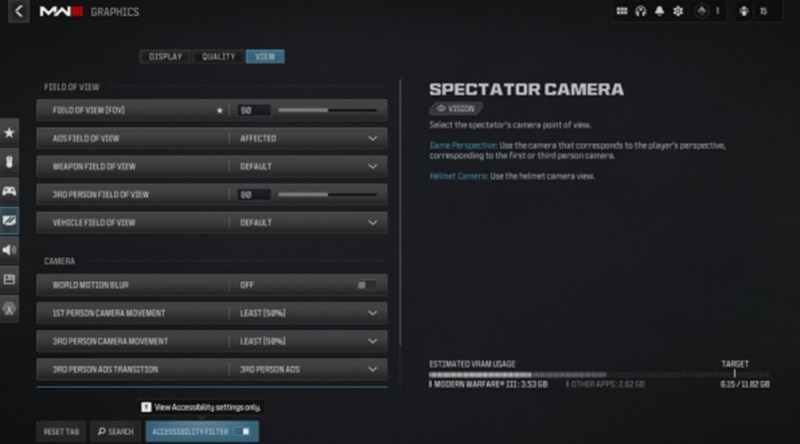
Task: Go back using the top-left arrow
Action: [x=18, y=11]
